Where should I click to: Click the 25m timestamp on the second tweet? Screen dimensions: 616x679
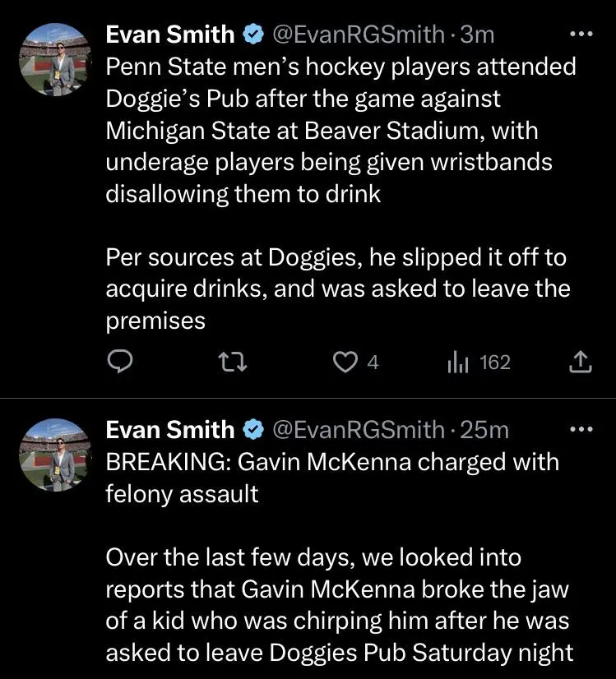(x=484, y=430)
